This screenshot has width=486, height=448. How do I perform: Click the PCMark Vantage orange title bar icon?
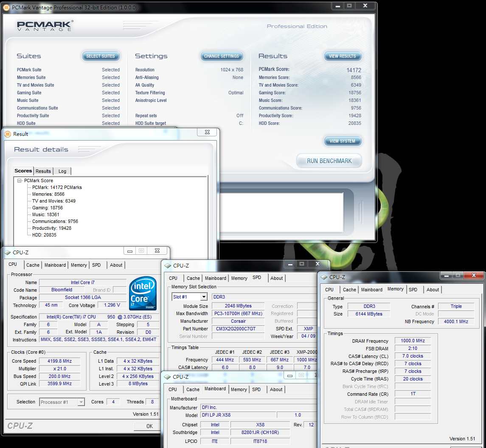coord(6,7)
